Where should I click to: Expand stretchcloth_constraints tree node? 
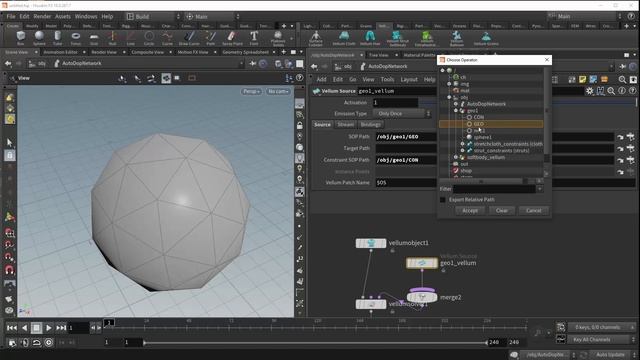click(x=462, y=144)
